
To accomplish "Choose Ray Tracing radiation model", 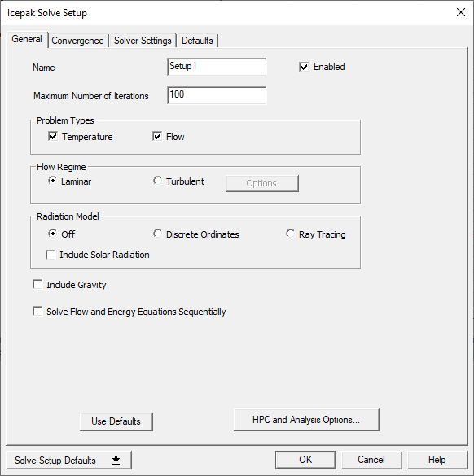I will (x=290, y=234).
